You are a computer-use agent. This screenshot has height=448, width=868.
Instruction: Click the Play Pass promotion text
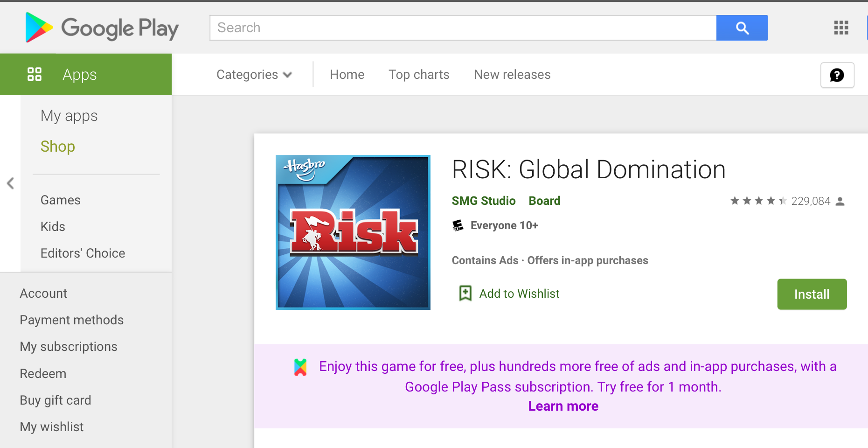tap(577, 377)
